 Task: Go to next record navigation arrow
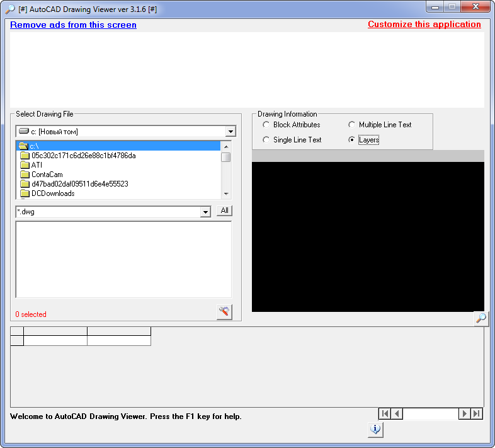tap(464, 413)
